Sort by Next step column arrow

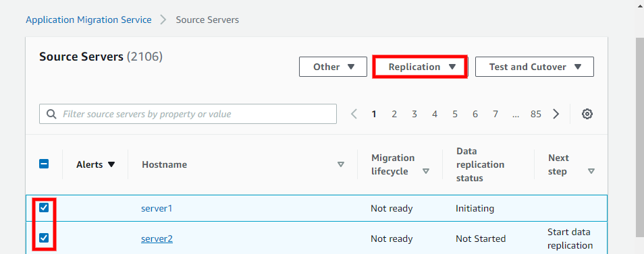pyautogui.click(x=591, y=171)
